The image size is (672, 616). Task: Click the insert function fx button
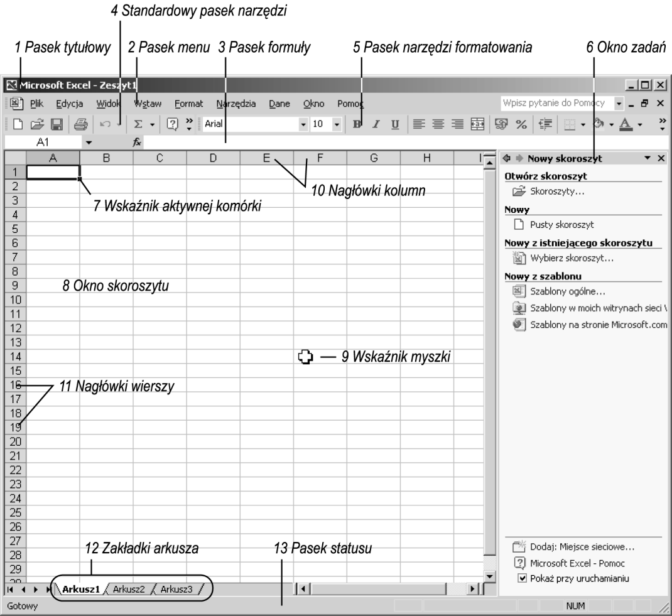tap(137, 142)
